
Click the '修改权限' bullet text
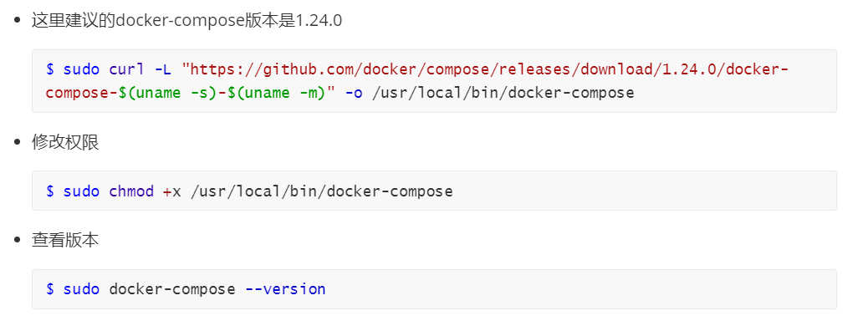pyautogui.click(x=65, y=143)
